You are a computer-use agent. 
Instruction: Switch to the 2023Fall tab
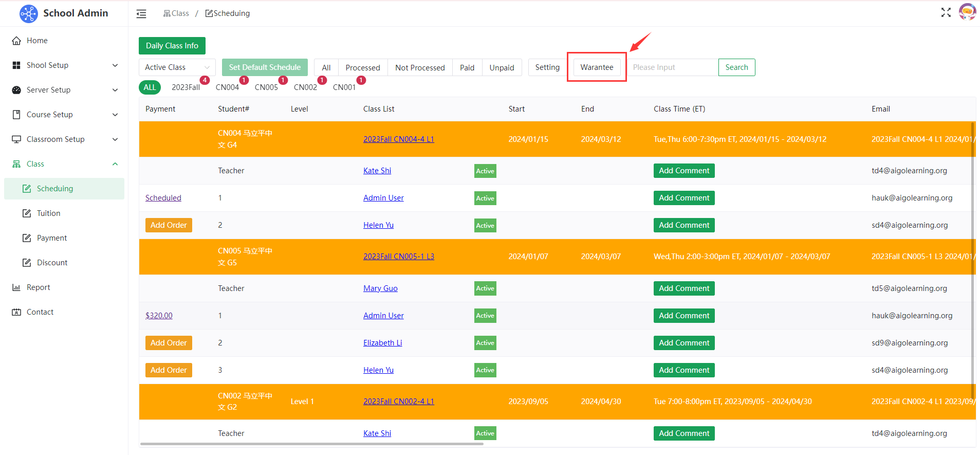(x=186, y=87)
